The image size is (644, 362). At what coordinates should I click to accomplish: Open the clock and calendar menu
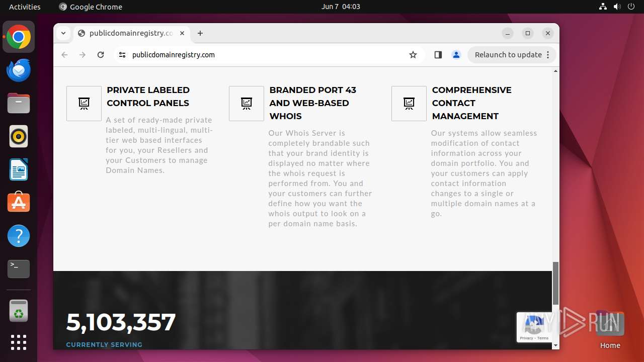[341, 7]
